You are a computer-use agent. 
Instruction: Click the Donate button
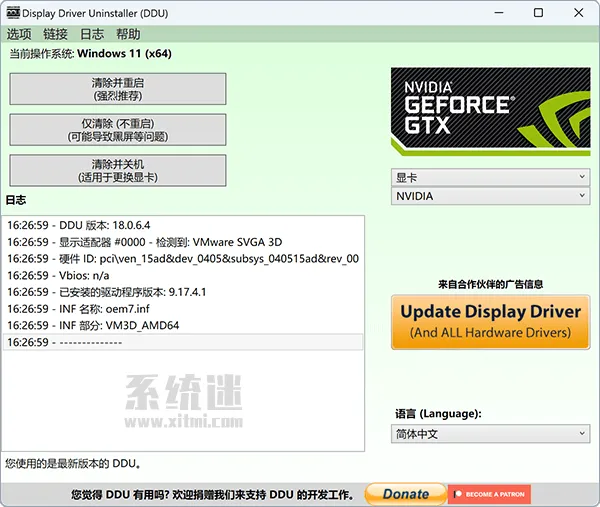click(x=406, y=494)
